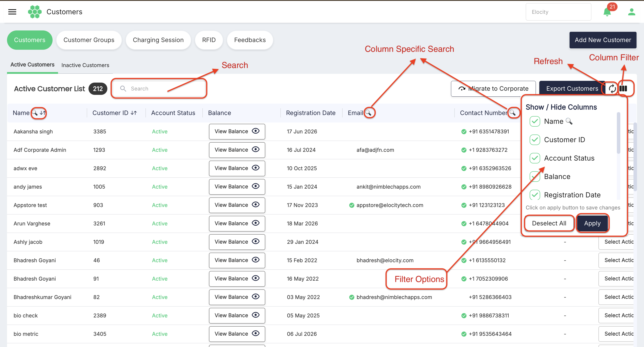Click the green Elocity honeycomb logo
This screenshot has height=347, width=644.
(35, 12)
